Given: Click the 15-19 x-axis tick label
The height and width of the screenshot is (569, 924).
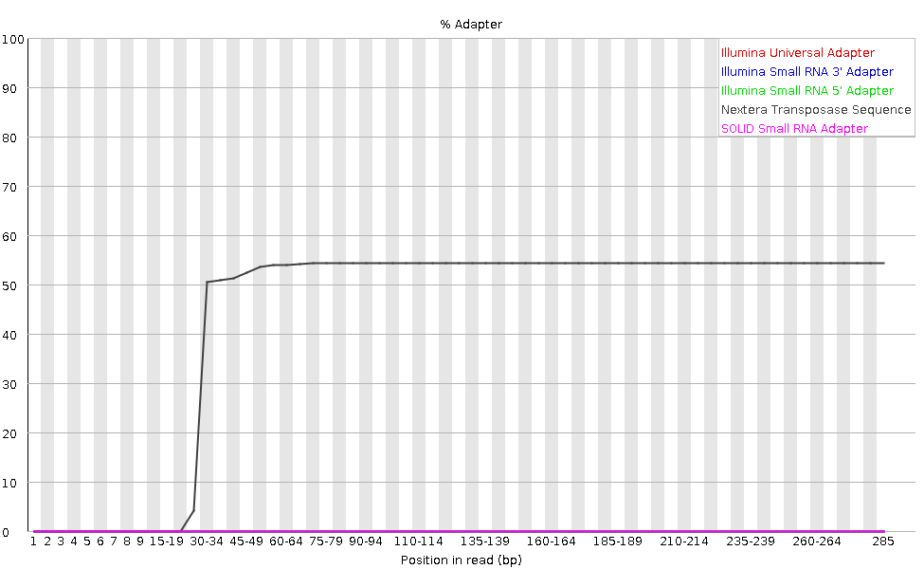Looking at the screenshot, I should coord(167,541).
